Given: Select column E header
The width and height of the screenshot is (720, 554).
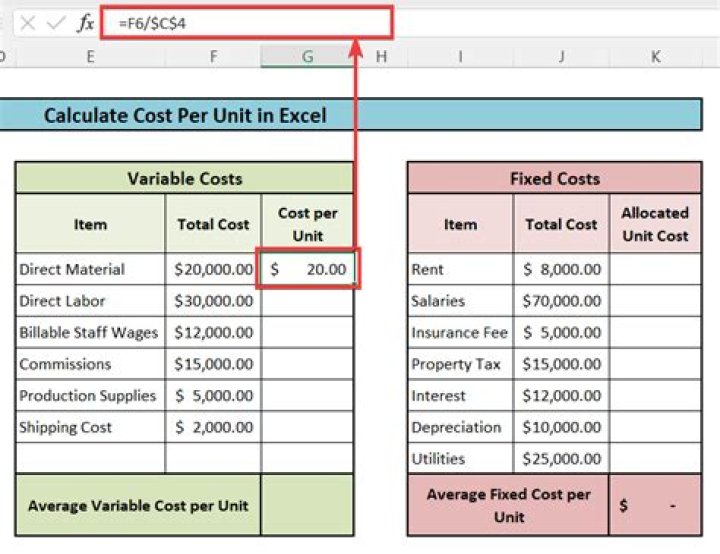Looking at the screenshot, I should [90, 57].
